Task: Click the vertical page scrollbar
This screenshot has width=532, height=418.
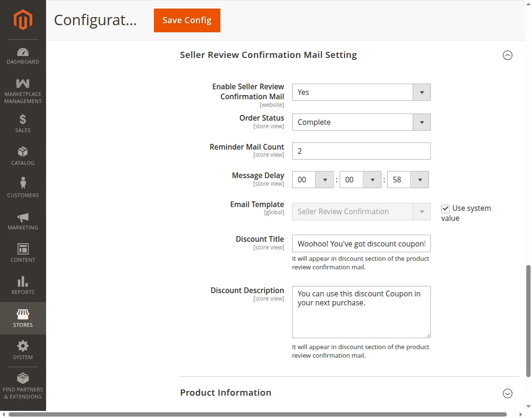Action: pos(528,321)
